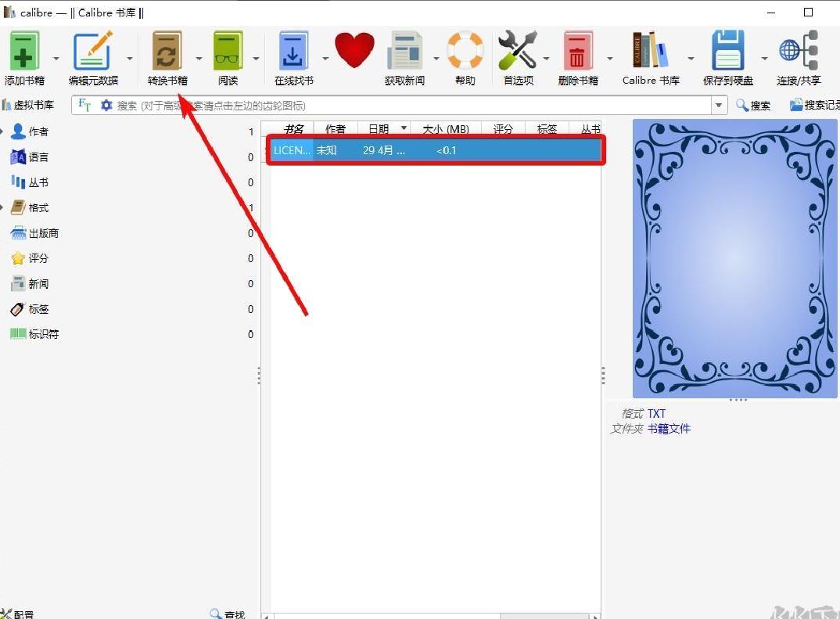The width and height of the screenshot is (840, 619).
Task: Open the dropdown arrow next to 阅读
Action: pos(256,58)
